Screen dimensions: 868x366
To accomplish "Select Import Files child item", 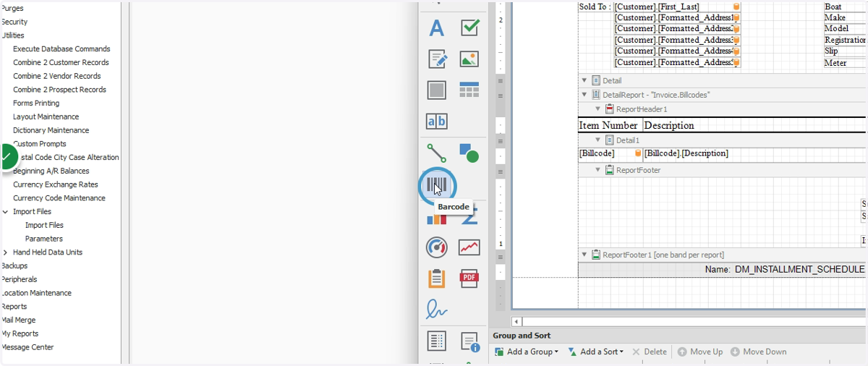I will (x=44, y=225).
